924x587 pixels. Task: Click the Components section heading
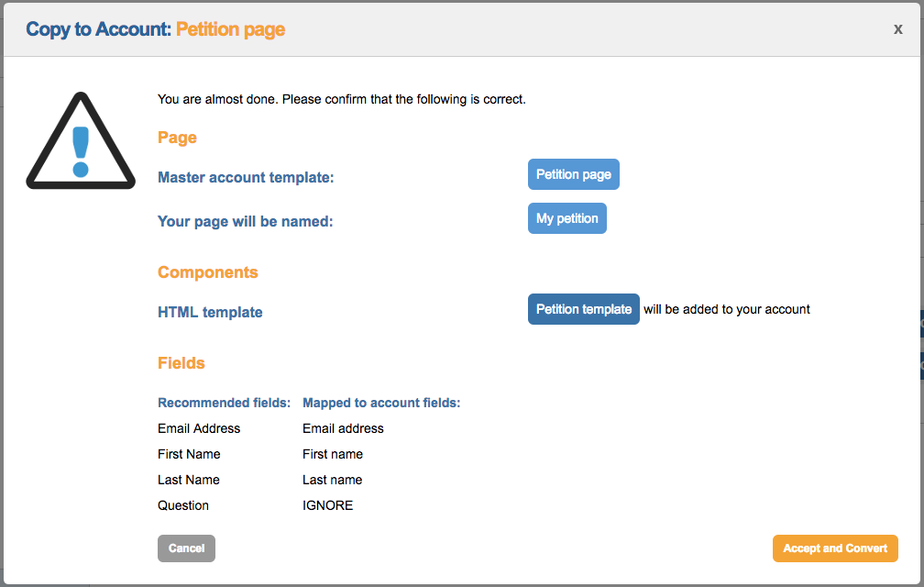point(207,272)
